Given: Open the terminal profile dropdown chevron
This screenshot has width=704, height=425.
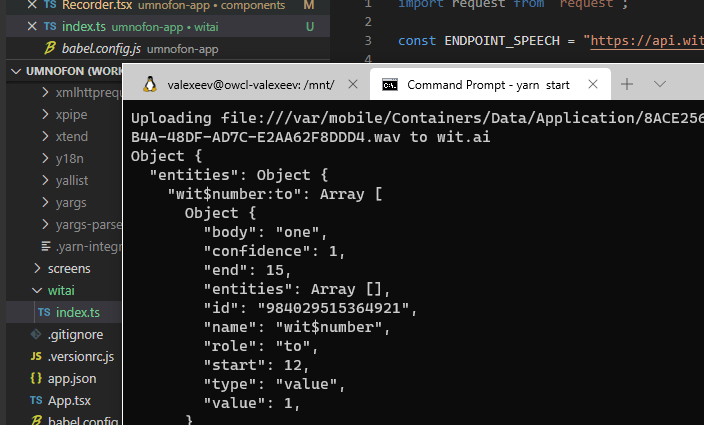Looking at the screenshot, I should point(660,84).
